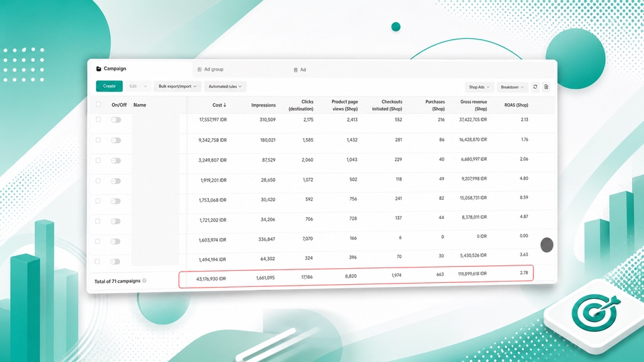Switch to the Ad tab
Image resolution: width=644 pixels, height=362 pixels.
[x=300, y=70]
